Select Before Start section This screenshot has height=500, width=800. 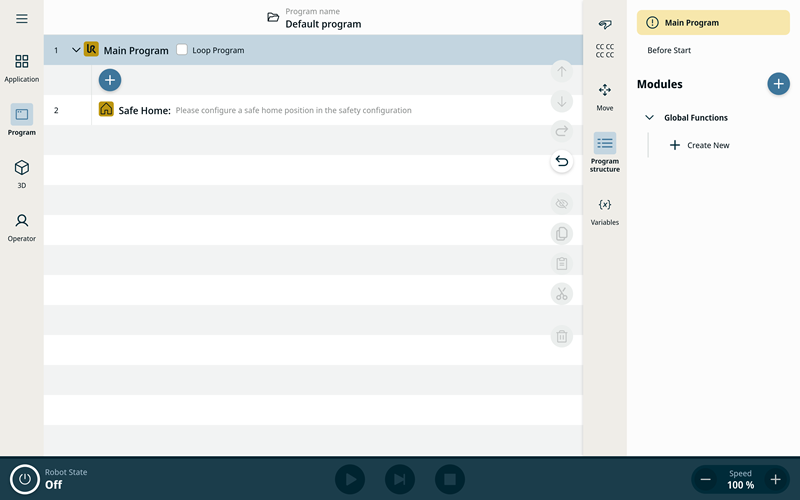tap(669, 50)
